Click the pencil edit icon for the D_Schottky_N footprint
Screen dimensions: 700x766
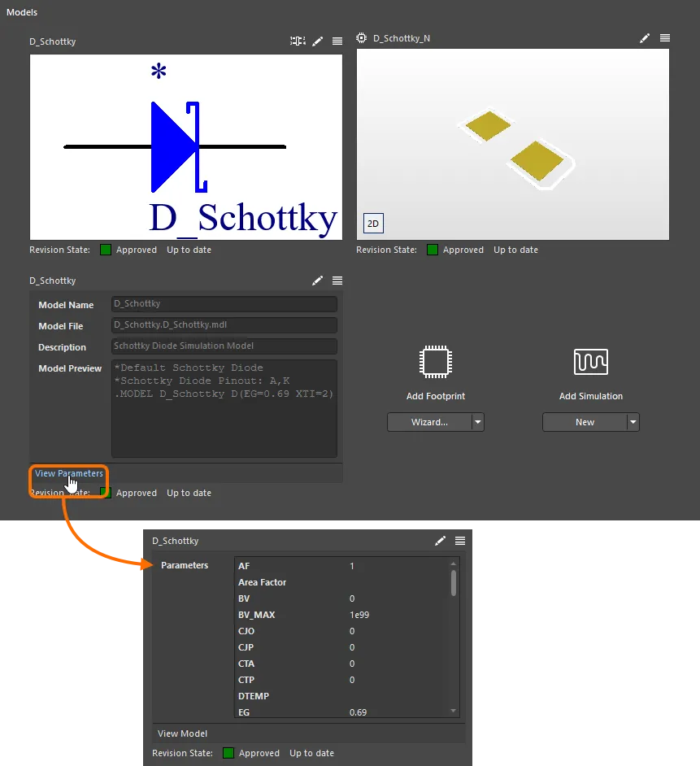tap(644, 37)
